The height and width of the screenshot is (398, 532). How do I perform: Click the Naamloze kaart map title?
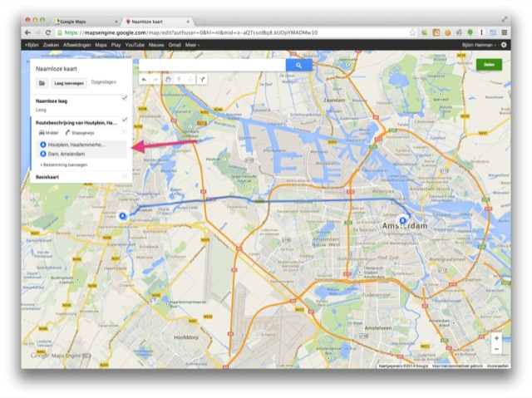point(57,69)
